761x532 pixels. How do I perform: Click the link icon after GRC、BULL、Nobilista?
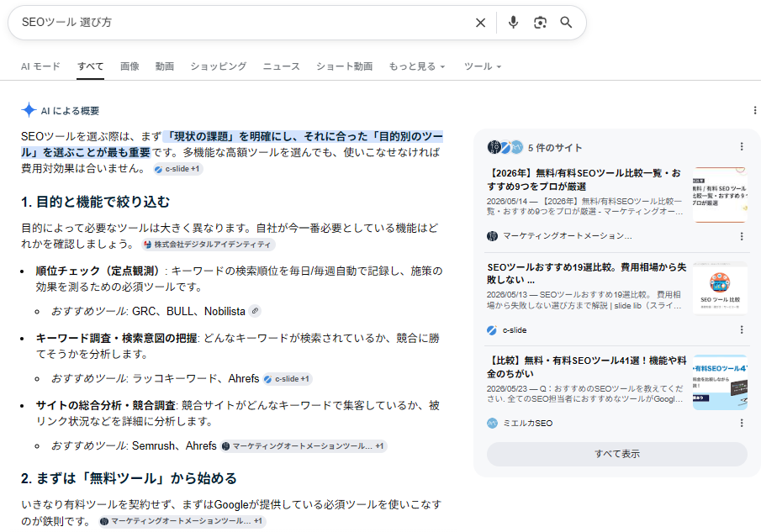click(x=255, y=311)
